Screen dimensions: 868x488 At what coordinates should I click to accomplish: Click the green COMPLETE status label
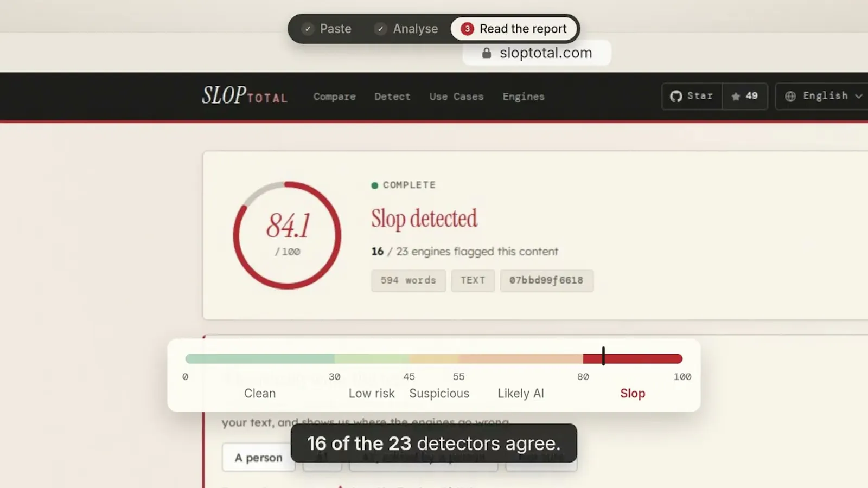[x=404, y=185]
